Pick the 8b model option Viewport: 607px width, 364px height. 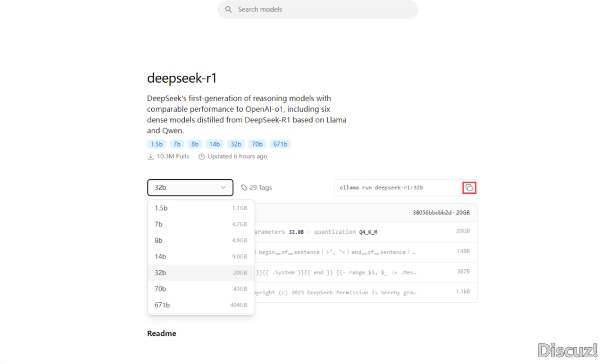pyautogui.click(x=201, y=240)
